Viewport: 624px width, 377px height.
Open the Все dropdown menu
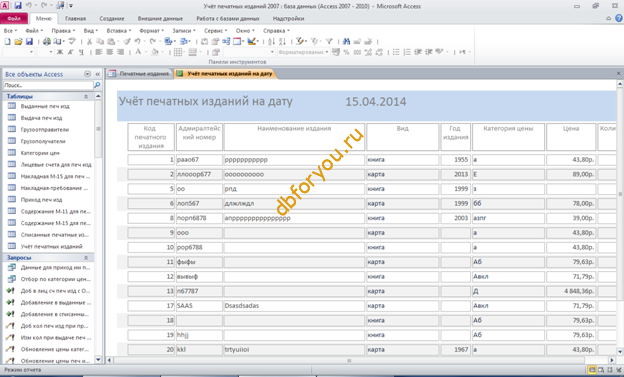click(10, 31)
